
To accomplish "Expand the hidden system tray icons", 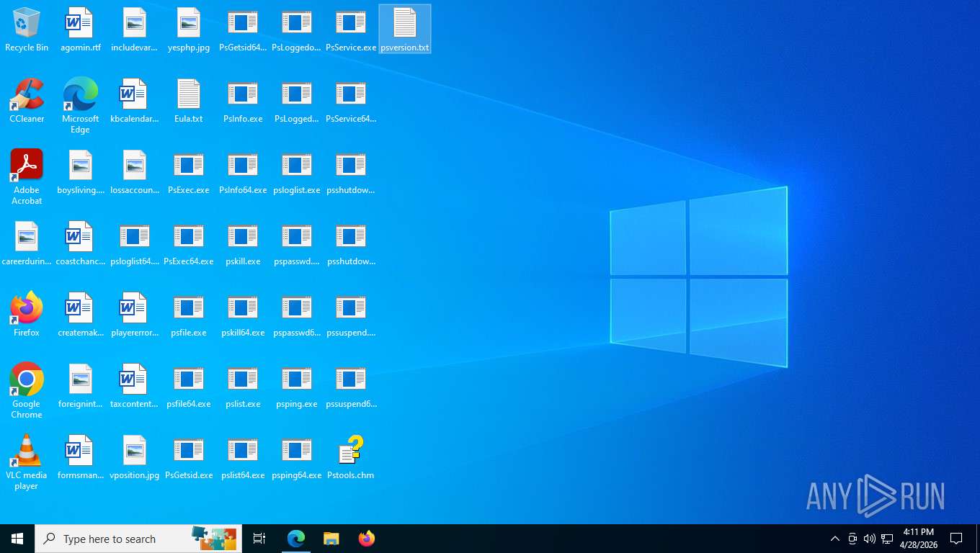I will point(834,539).
